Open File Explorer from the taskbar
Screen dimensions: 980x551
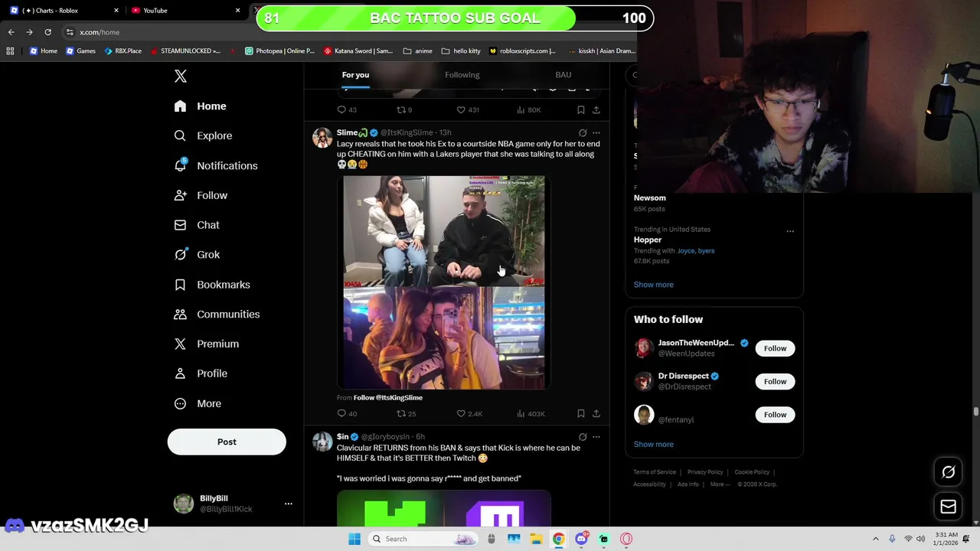tap(536, 539)
